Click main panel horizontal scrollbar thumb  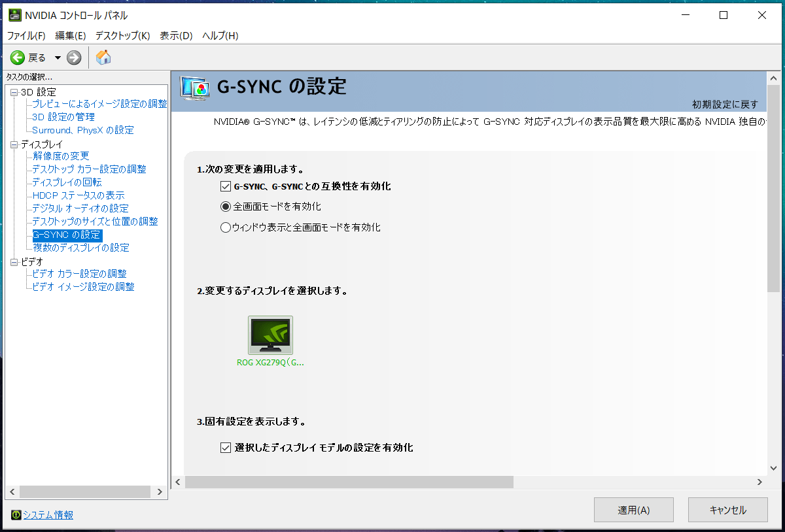tap(349, 482)
